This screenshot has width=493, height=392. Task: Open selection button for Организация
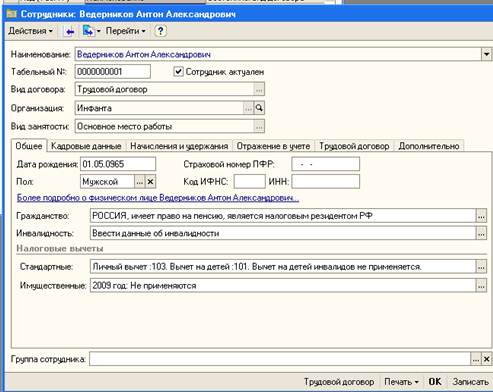click(248, 108)
